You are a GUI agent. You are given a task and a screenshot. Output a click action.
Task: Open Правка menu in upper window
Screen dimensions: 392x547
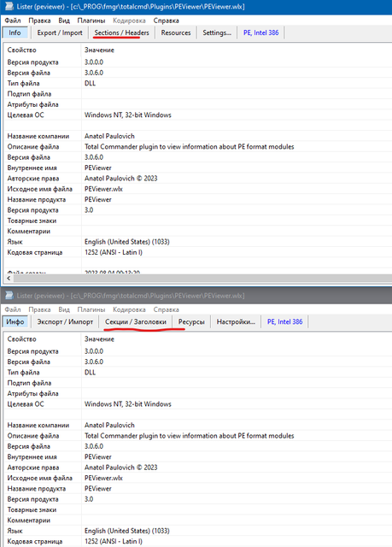click(39, 21)
